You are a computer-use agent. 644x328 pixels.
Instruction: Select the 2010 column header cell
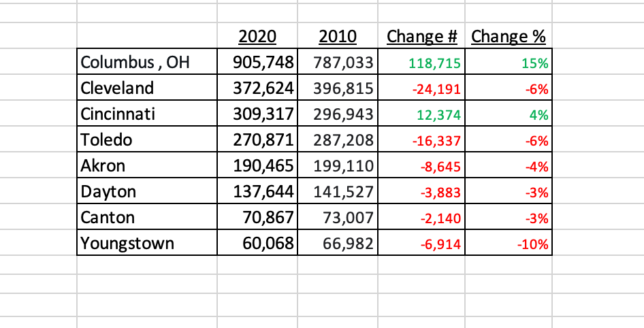tap(338, 36)
